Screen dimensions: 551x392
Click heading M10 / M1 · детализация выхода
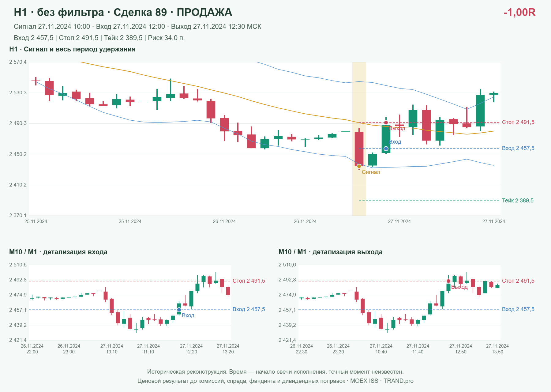tap(331, 252)
